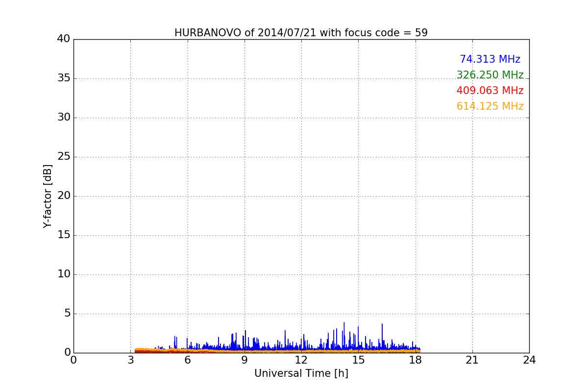Click the x-axis tick label 18
The width and height of the screenshot is (588, 392).
point(416,360)
